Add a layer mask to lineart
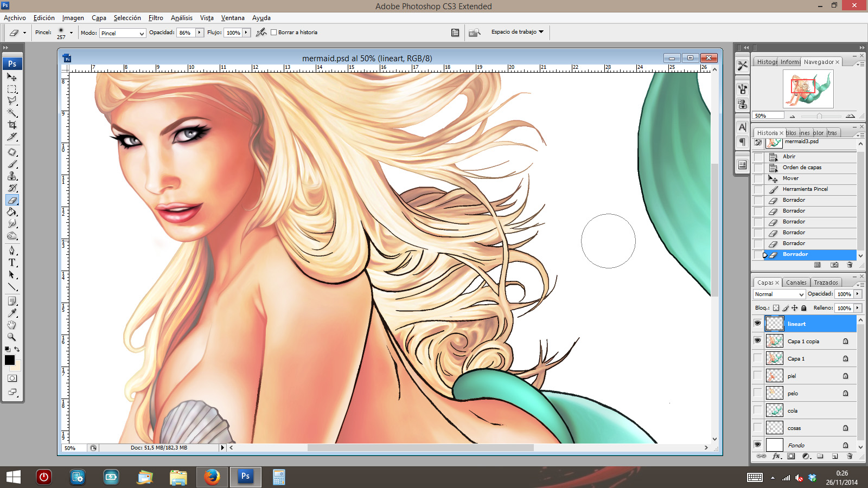Viewport: 868px width, 488px height. (x=791, y=457)
